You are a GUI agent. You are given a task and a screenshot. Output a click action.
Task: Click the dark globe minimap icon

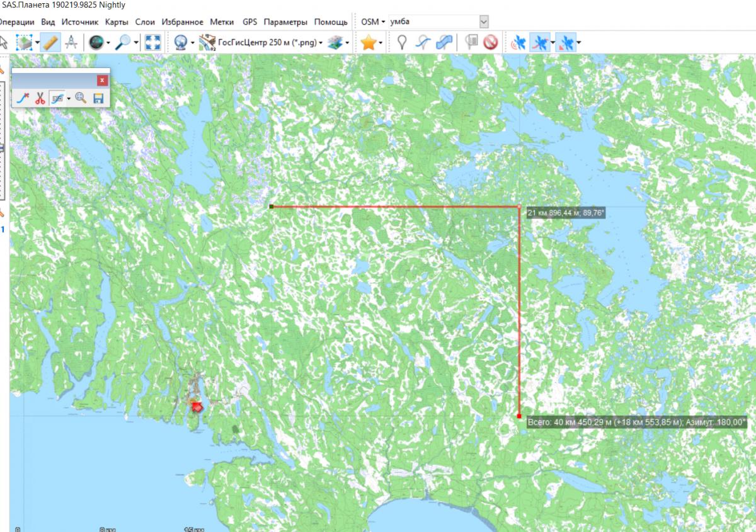click(96, 43)
